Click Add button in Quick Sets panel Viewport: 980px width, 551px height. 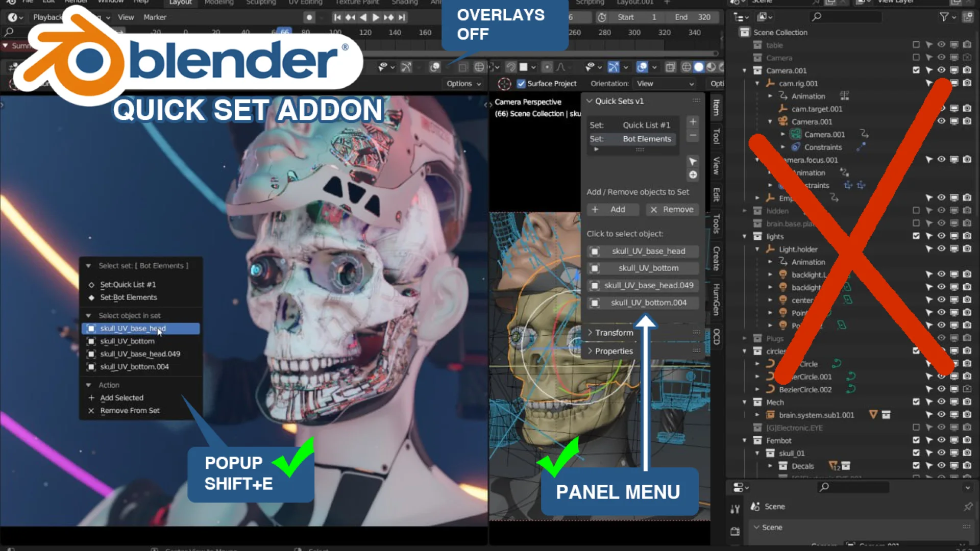pyautogui.click(x=612, y=210)
